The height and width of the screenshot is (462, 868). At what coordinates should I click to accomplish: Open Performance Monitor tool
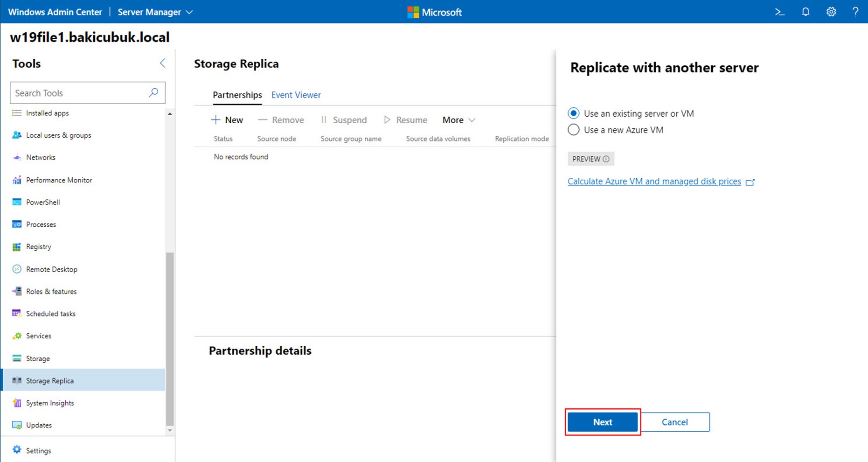coord(83,180)
